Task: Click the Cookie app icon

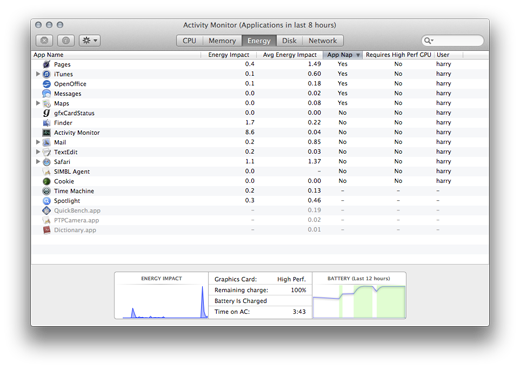Action: coord(47,181)
